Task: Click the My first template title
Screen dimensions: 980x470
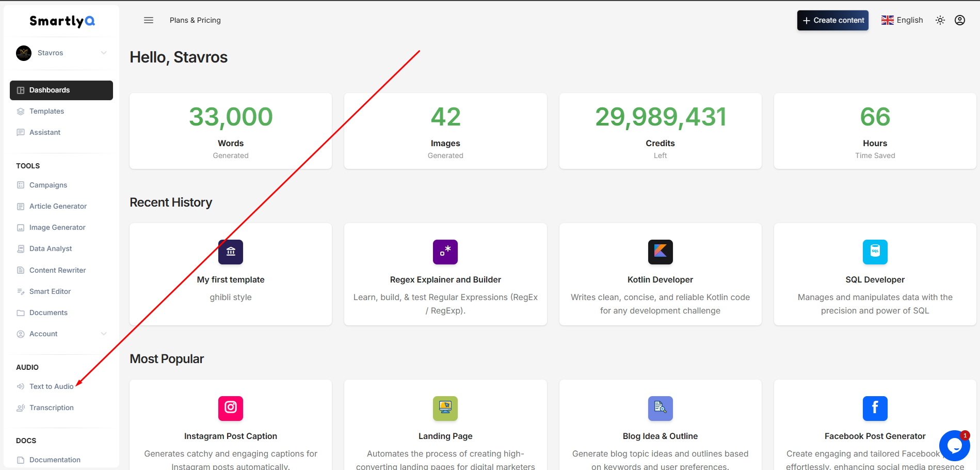Action: [x=231, y=280]
